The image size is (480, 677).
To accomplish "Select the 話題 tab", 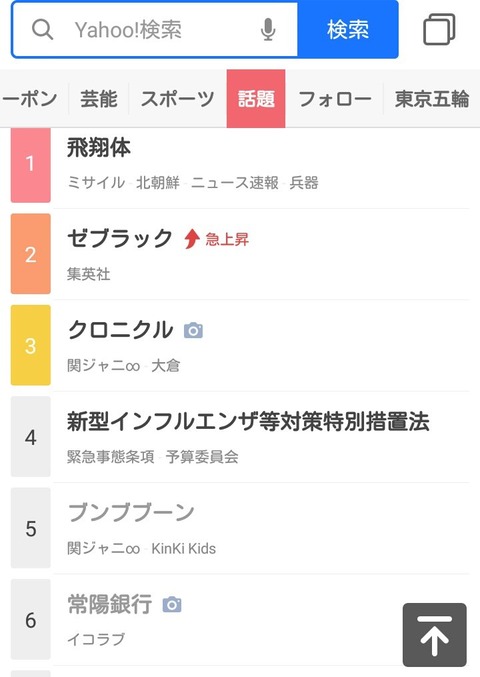I will (x=256, y=98).
